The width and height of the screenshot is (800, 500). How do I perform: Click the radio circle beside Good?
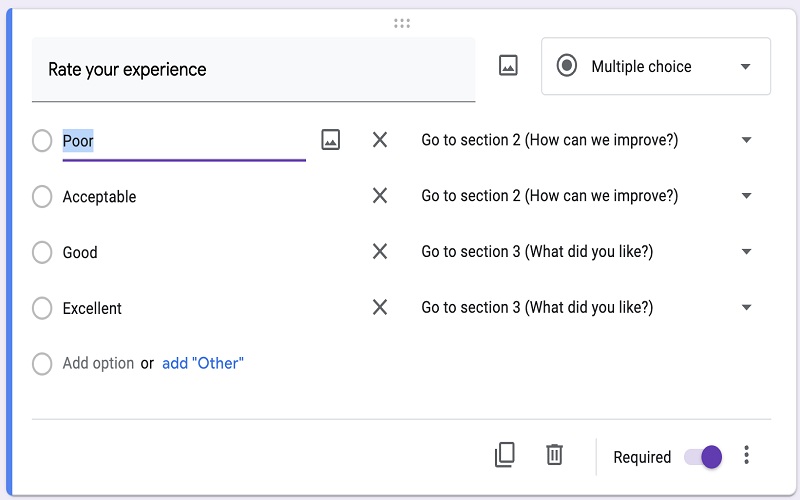[42, 252]
